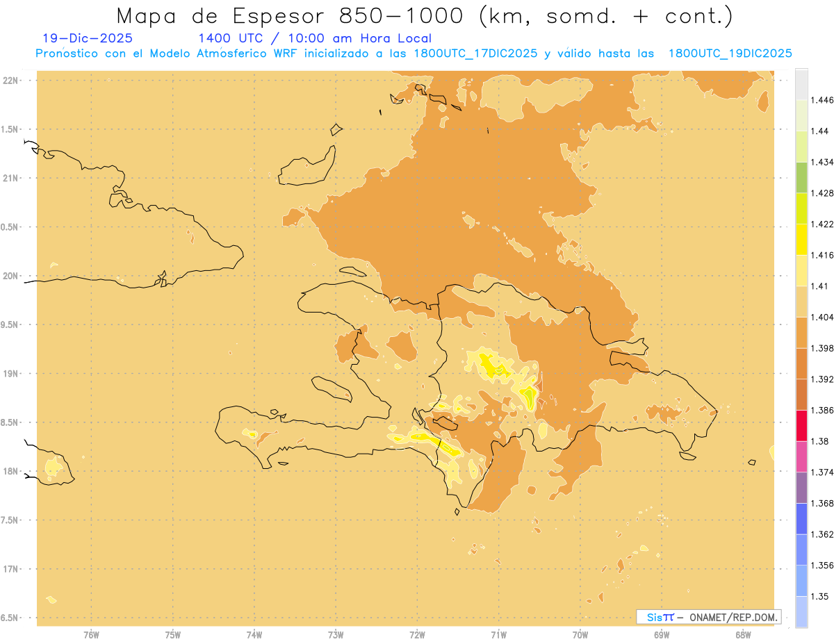834x644 pixels.
Task: Click the legend value 1.38
Action: pyautogui.click(x=820, y=441)
